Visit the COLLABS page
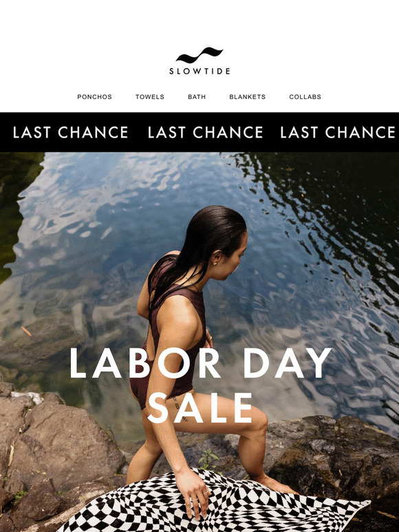This screenshot has width=399, height=532. click(305, 97)
